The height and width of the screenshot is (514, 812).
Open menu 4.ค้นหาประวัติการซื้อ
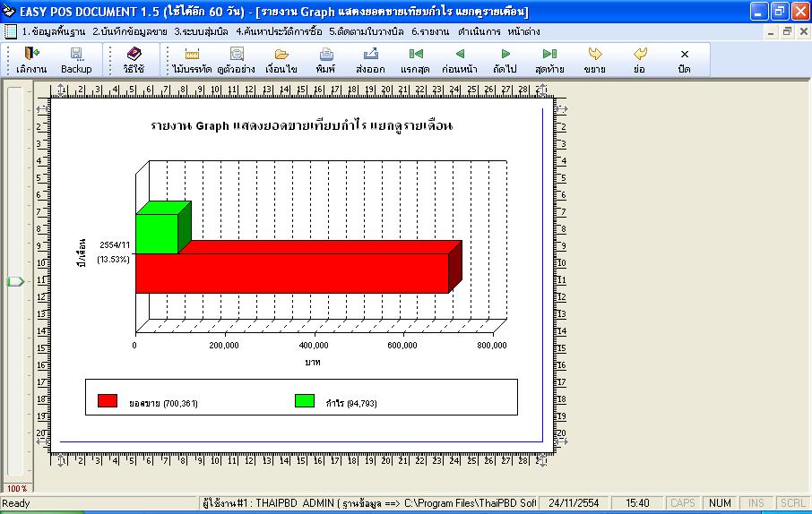(279, 31)
